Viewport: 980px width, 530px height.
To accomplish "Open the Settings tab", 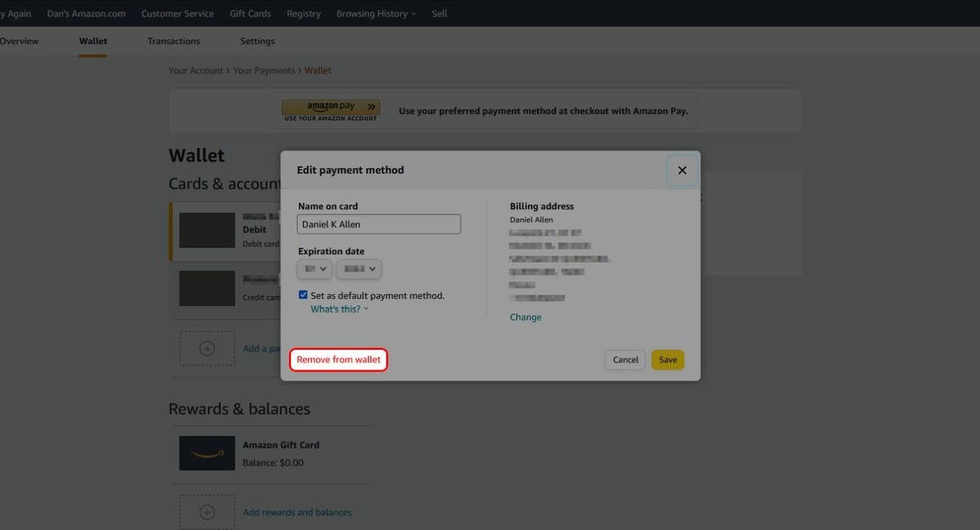I will [257, 41].
